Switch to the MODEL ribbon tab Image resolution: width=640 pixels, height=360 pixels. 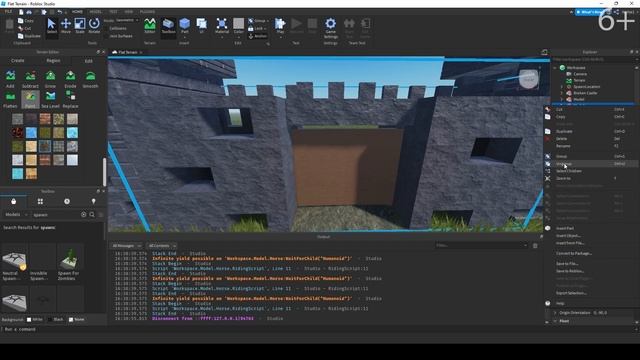point(96,12)
